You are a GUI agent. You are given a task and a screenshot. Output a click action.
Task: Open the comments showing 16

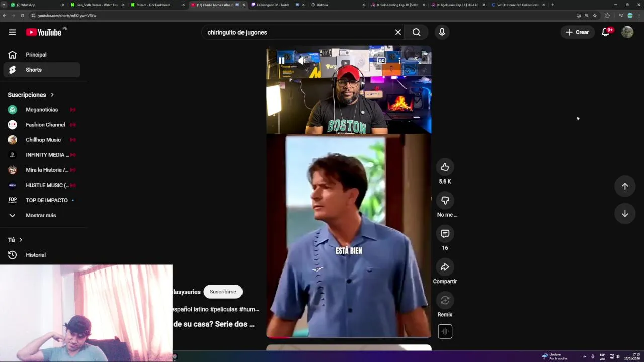click(x=445, y=233)
